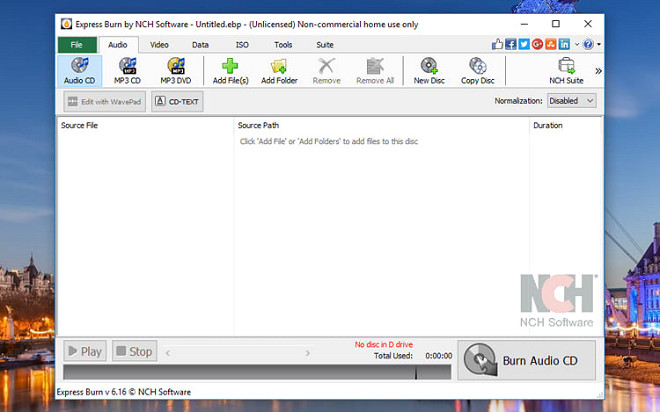Play the selected track
This screenshot has width=660, height=412.
click(85, 351)
